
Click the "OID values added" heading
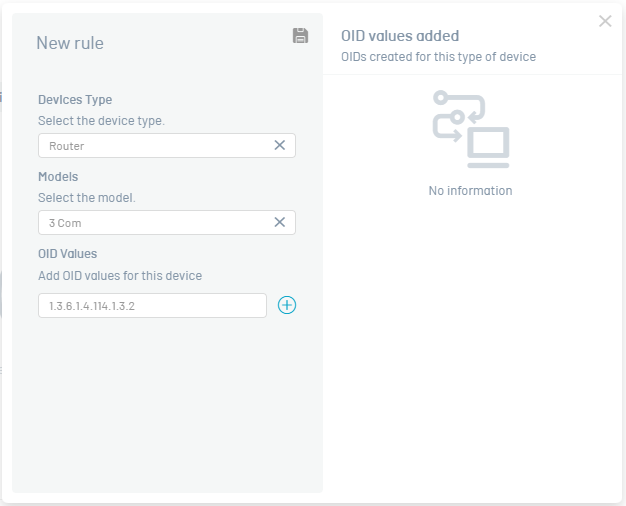tap(400, 36)
